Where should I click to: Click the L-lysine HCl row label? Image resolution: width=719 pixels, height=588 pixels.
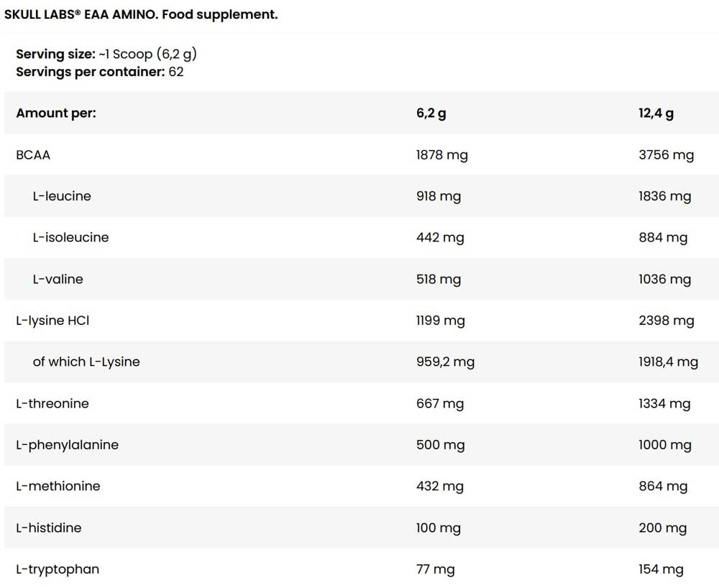point(52,321)
